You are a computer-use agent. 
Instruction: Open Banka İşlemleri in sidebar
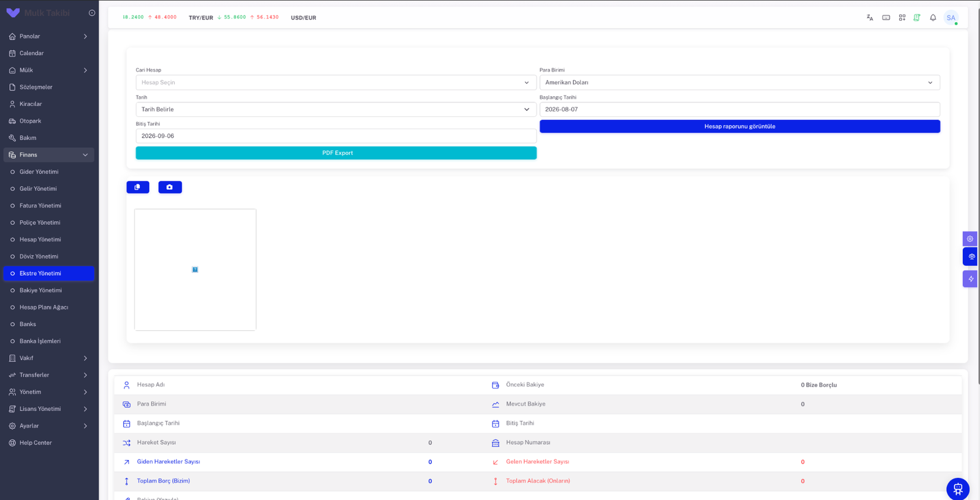click(49, 341)
